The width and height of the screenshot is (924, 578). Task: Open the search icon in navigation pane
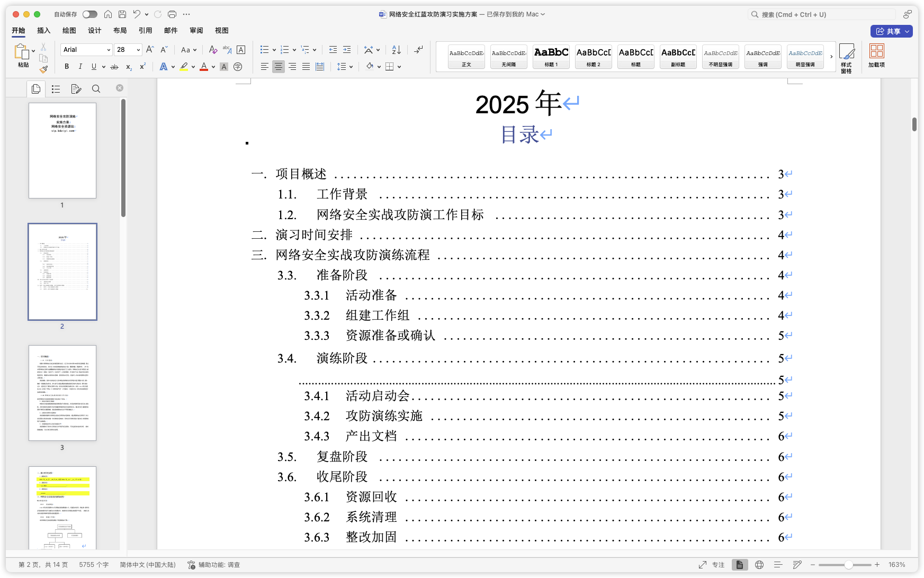click(96, 89)
